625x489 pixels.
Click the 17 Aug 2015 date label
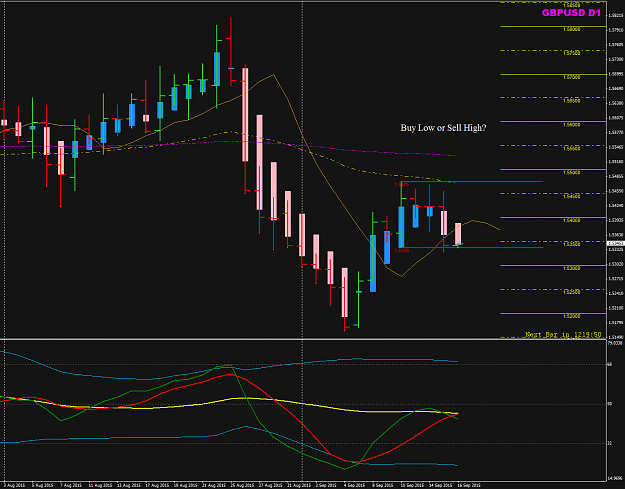pos(157,485)
